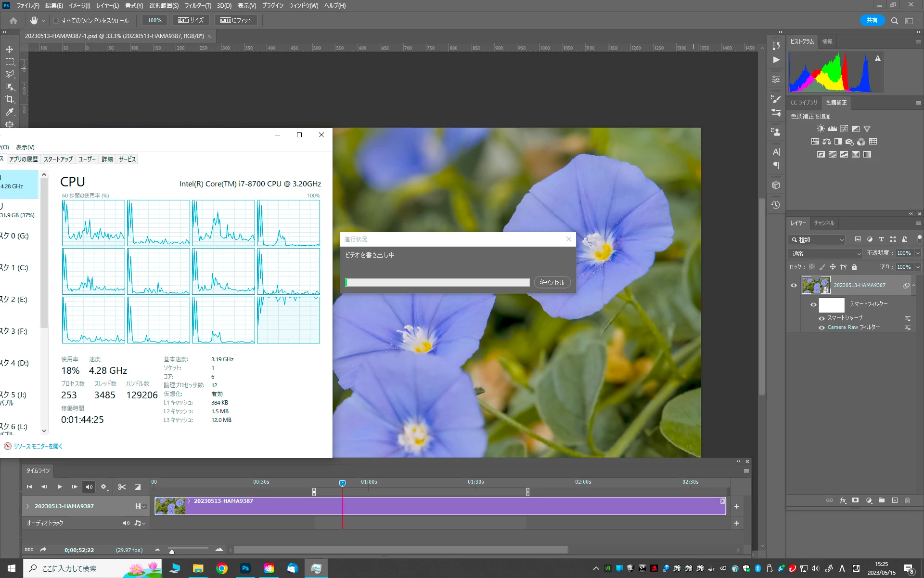Viewport: 924px width, 578px height.
Task: Mute the audio track in timeline
Action: tap(126, 523)
